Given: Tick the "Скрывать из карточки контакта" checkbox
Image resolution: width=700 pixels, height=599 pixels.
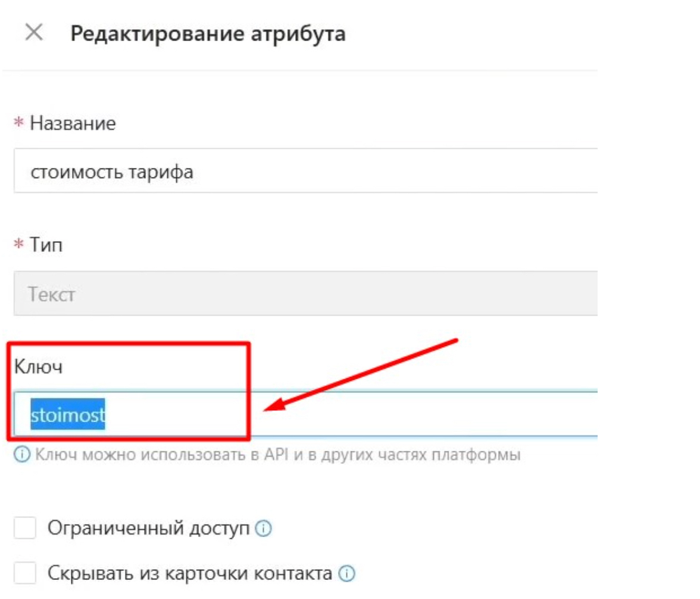Looking at the screenshot, I should (x=25, y=574).
